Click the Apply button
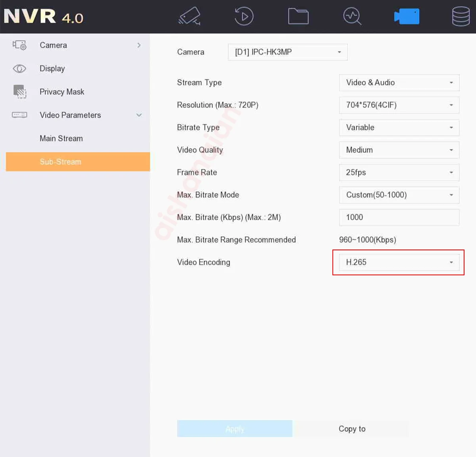476x457 pixels. coord(234,429)
